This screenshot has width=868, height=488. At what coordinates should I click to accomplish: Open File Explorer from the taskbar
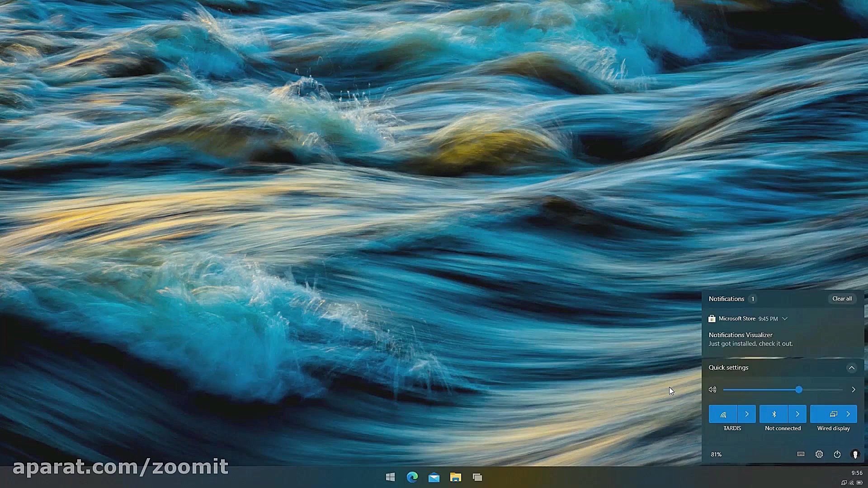pos(455,477)
